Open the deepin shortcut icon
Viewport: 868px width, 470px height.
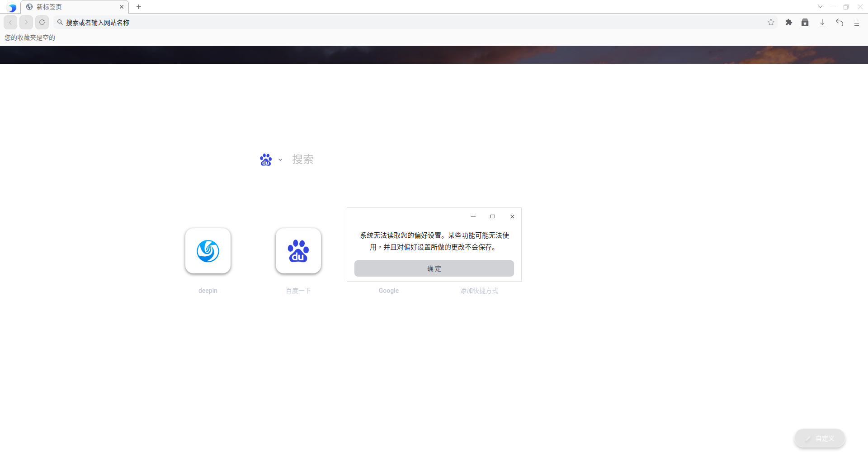point(208,251)
